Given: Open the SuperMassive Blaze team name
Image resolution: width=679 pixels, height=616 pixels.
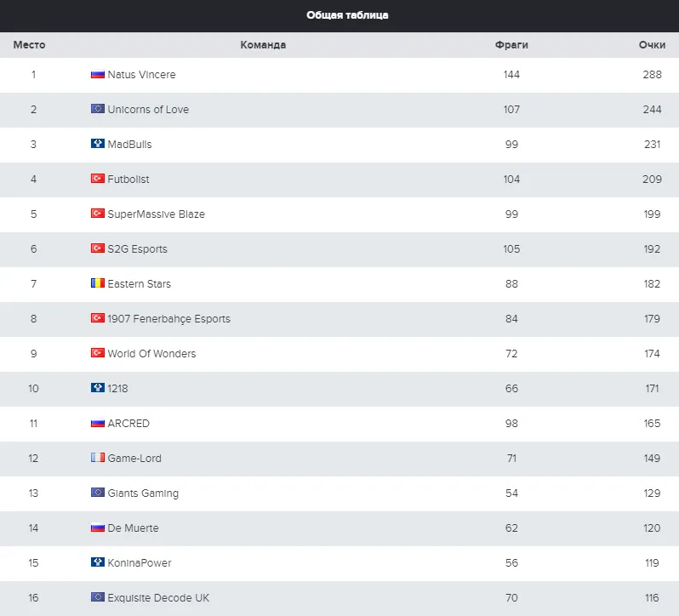Looking at the screenshot, I should pos(156,214).
